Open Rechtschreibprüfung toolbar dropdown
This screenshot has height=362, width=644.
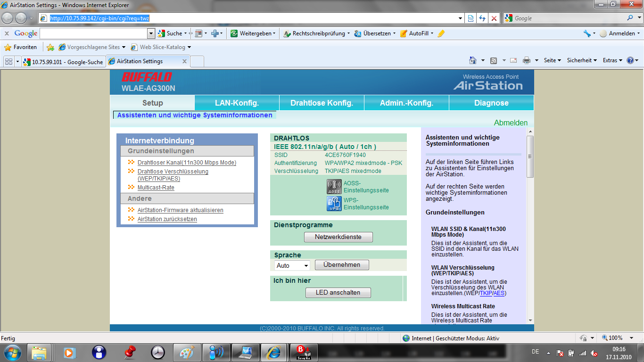348,33
